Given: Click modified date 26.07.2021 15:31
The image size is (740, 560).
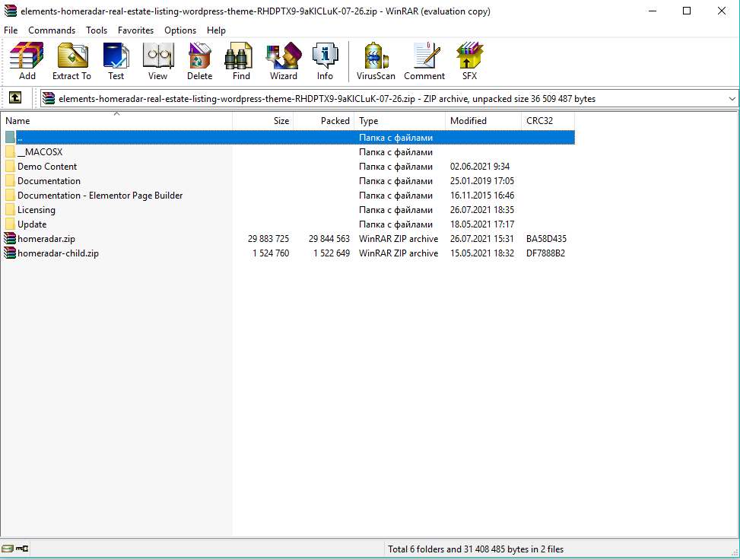Looking at the screenshot, I should 481,239.
